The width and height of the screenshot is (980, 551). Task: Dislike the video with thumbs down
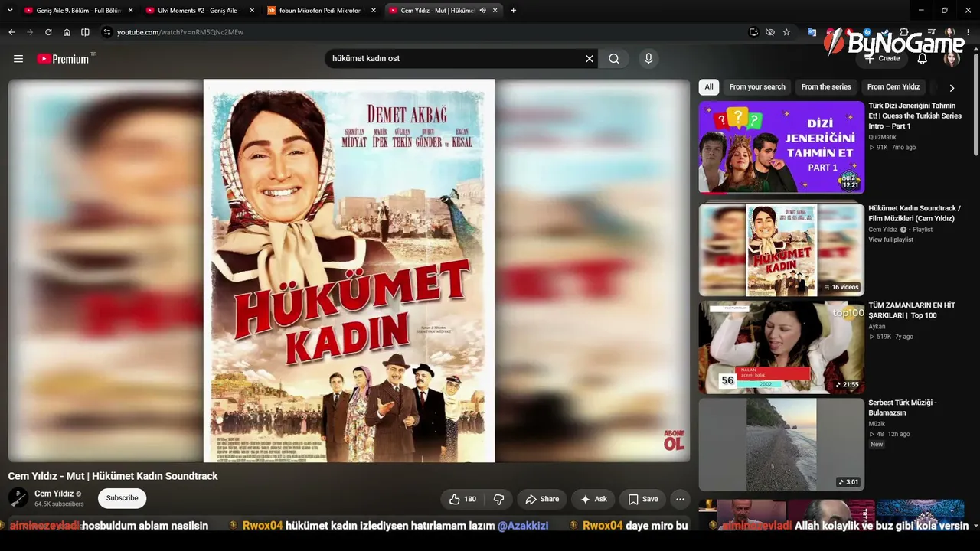498,499
